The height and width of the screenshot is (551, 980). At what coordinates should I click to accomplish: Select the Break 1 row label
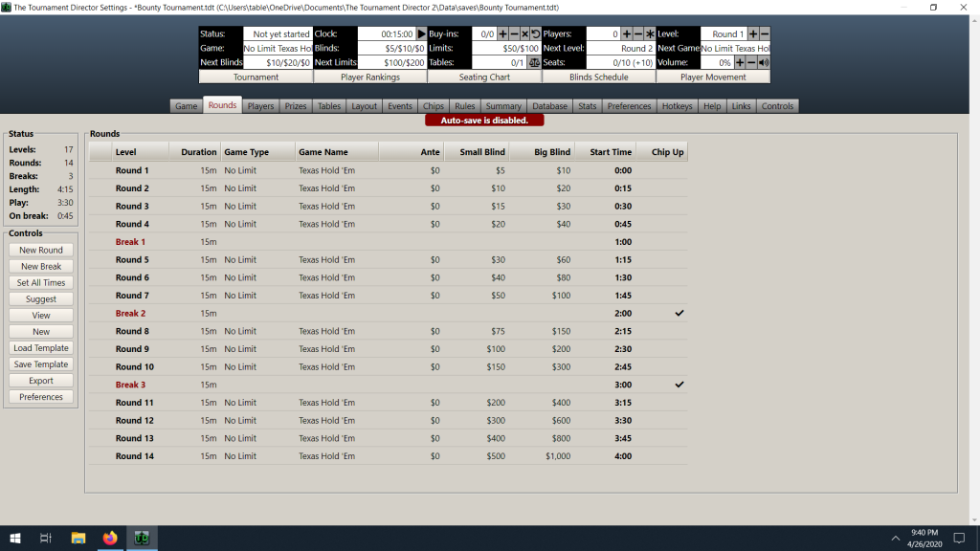130,242
